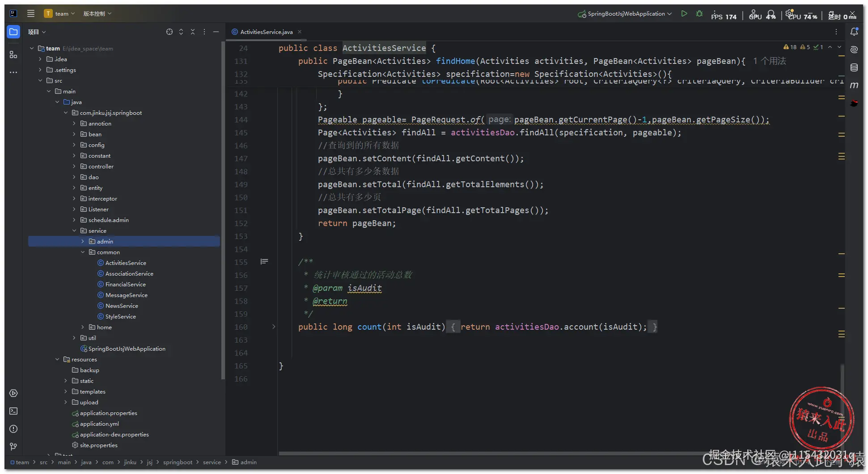
Task: Run SpringBootJsjWebApplication with the play icon
Action: point(684,13)
